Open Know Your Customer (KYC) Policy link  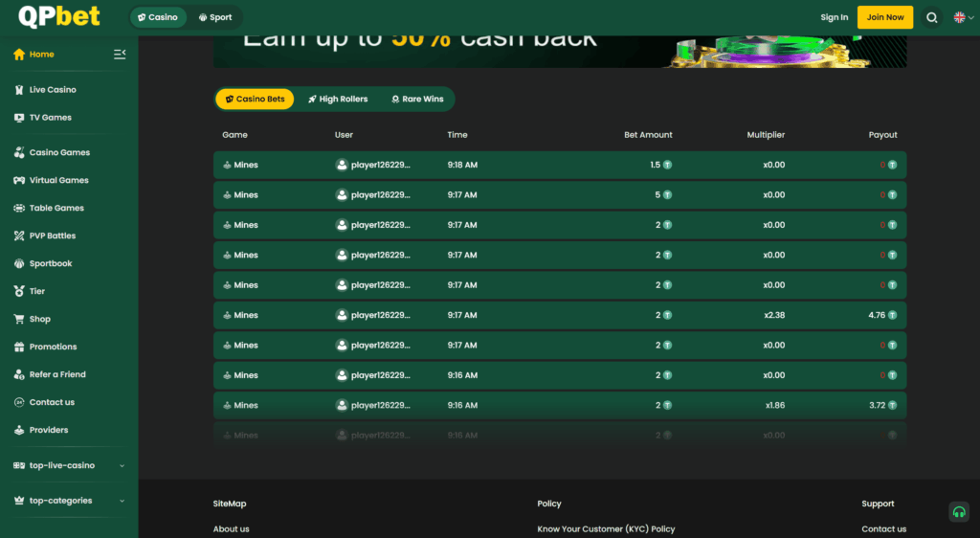pyautogui.click(x=606, y=529)
